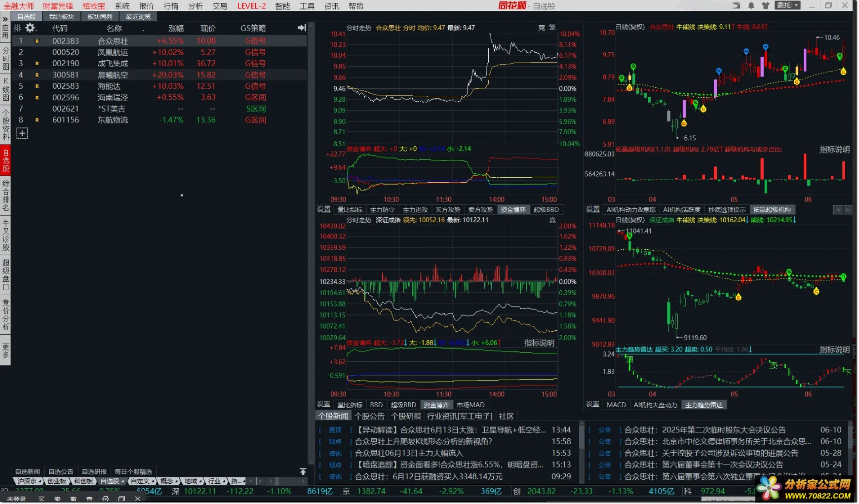
Task: Expand the 沪深京 market dropdown tab
Action: coord(29,481)
